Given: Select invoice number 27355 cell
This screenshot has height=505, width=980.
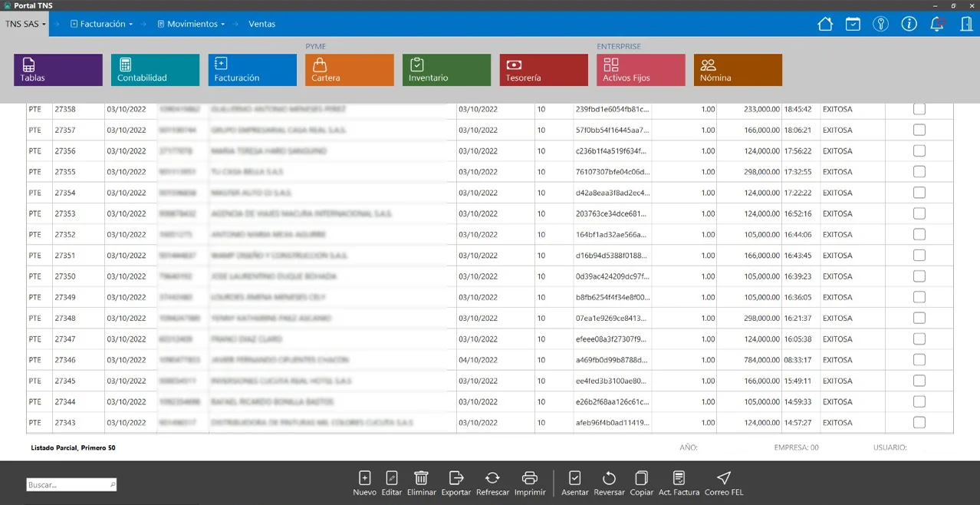Looking at the screenshot, I should (x=78, y=172).
